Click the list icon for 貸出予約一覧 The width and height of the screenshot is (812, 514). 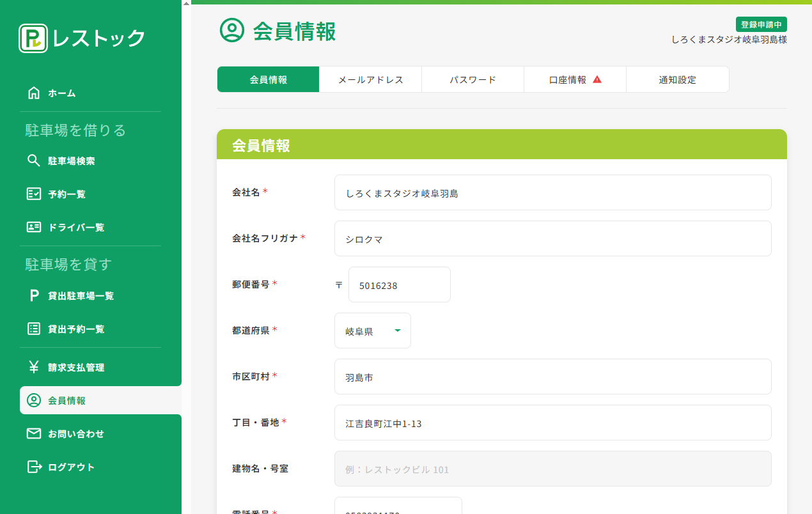click(34, 329)
